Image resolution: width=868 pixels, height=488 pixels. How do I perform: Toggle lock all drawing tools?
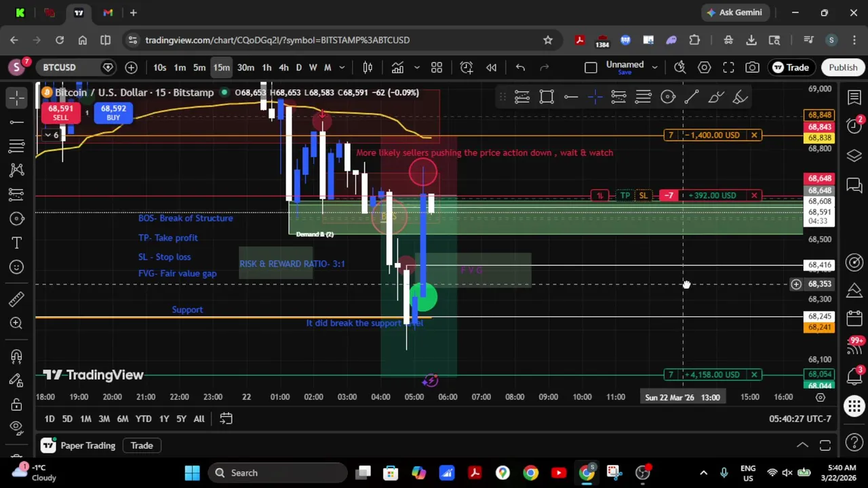click(x=17, y=405)
